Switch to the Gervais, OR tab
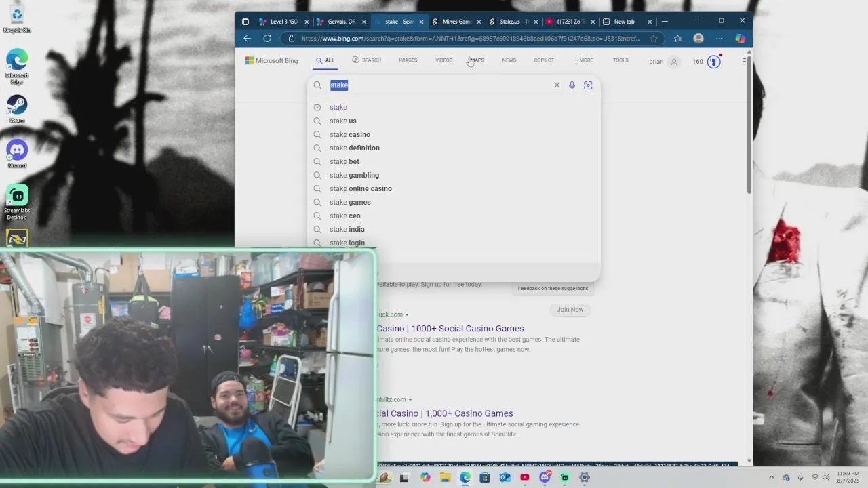This screenshot has width=868, height=488. (x=341, y=22)
